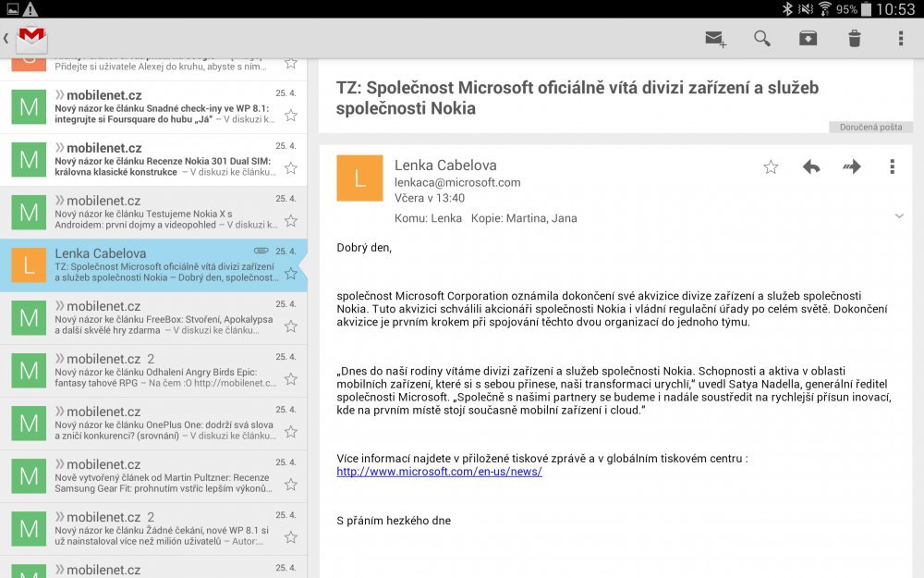The image size is (924, 578).
Task: Open the compose new email icon
Action: point(713,39)
